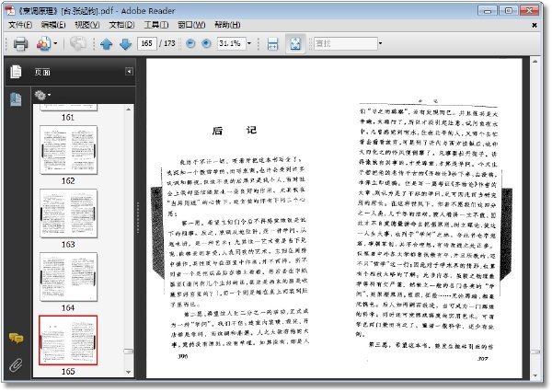Click the page number field showing 165
The height and width of the screenshot is (392, 552).
click(147, 43)
